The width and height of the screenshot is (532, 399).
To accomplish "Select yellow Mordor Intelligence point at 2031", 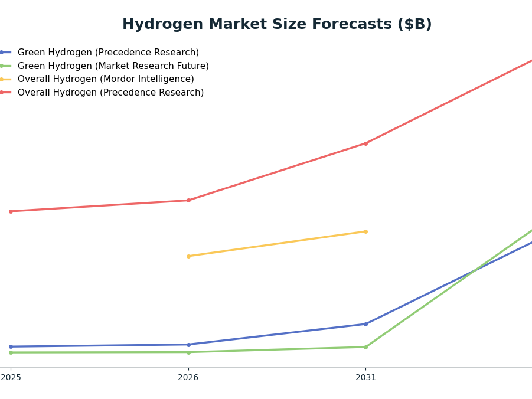I will click(x=365, y=232).
